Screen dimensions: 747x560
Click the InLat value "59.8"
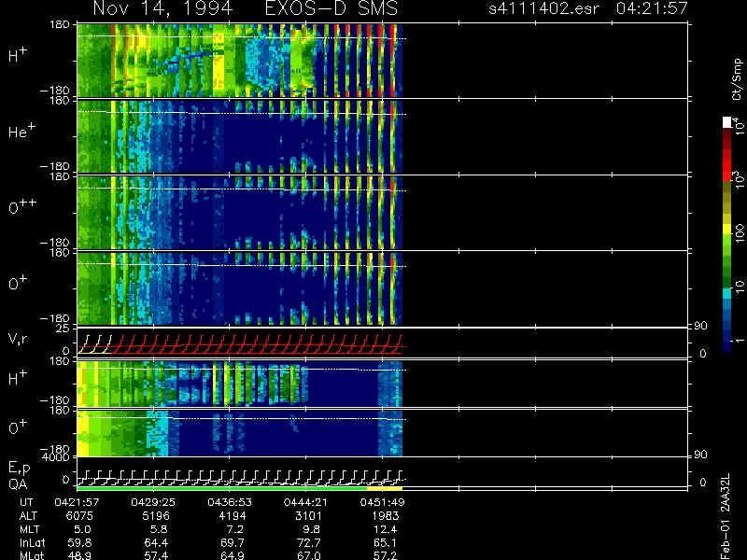80,542
